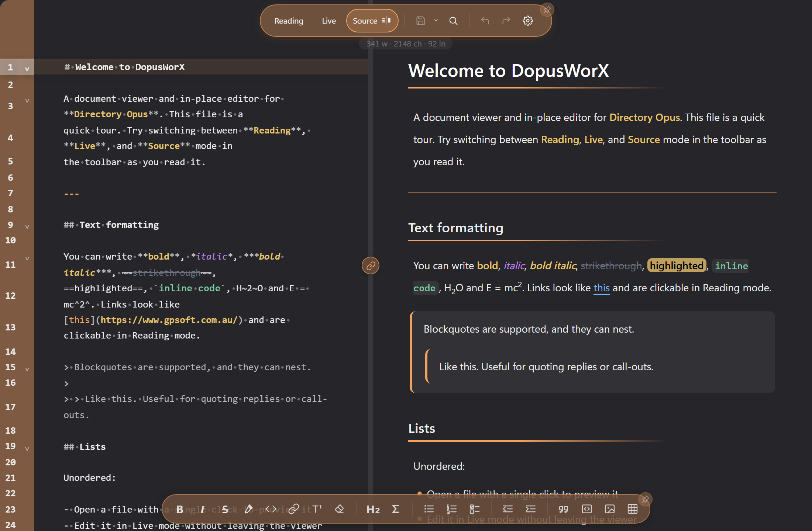Collapse the fold at line 1 heading
Viewport: 812px width, 531px height.
click(27, 69)
